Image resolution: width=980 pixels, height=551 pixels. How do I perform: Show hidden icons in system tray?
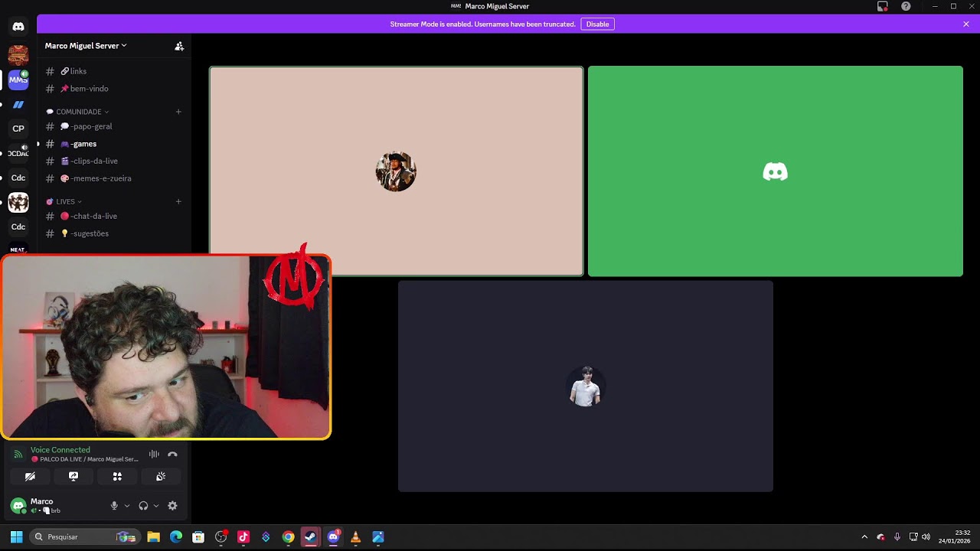tap(864, 537)
